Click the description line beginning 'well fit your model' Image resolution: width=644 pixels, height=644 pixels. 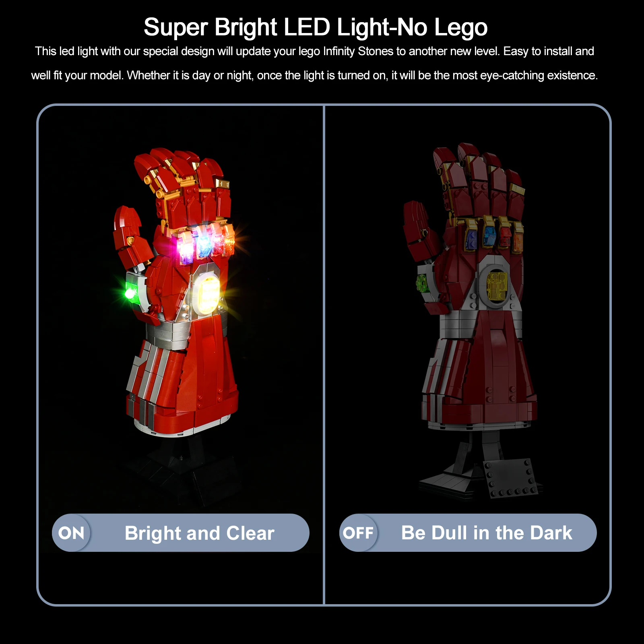point(314,75)
